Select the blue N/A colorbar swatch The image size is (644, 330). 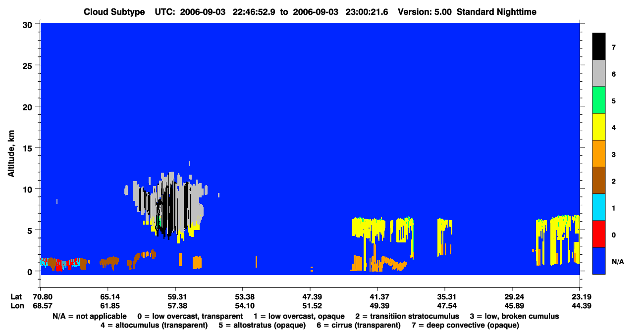coord(599,260)
